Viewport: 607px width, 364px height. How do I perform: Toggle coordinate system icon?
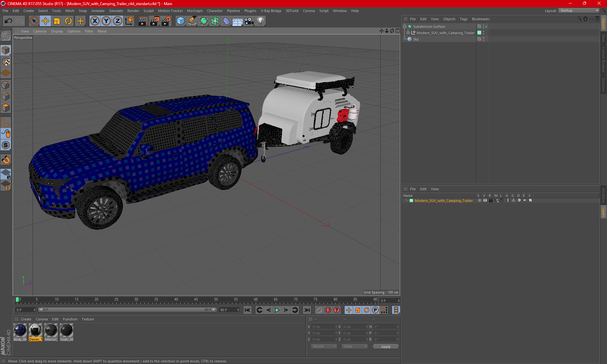129,21
